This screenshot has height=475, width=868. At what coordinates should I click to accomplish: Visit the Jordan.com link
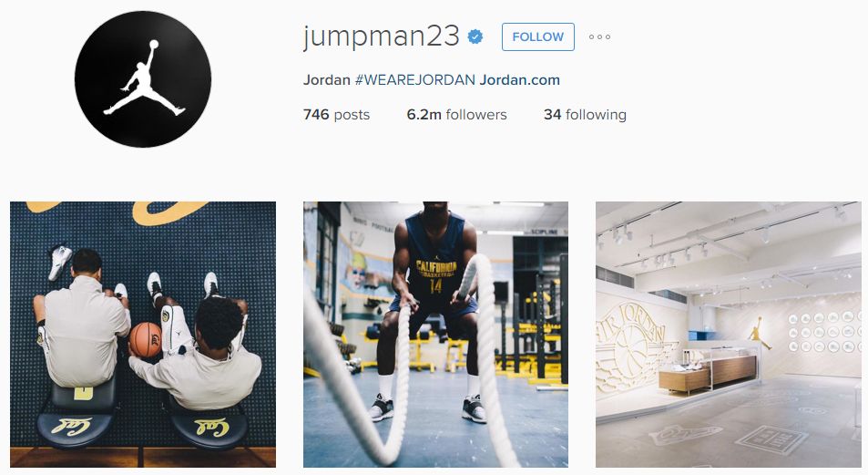[520, 80]
